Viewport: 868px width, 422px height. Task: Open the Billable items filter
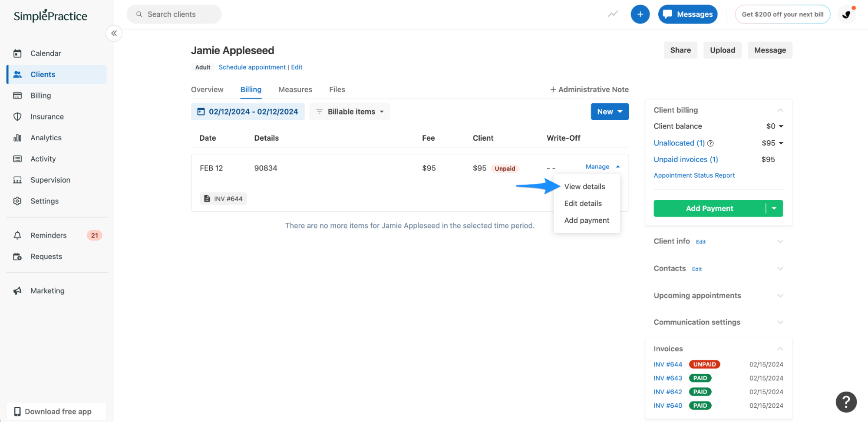349,112
